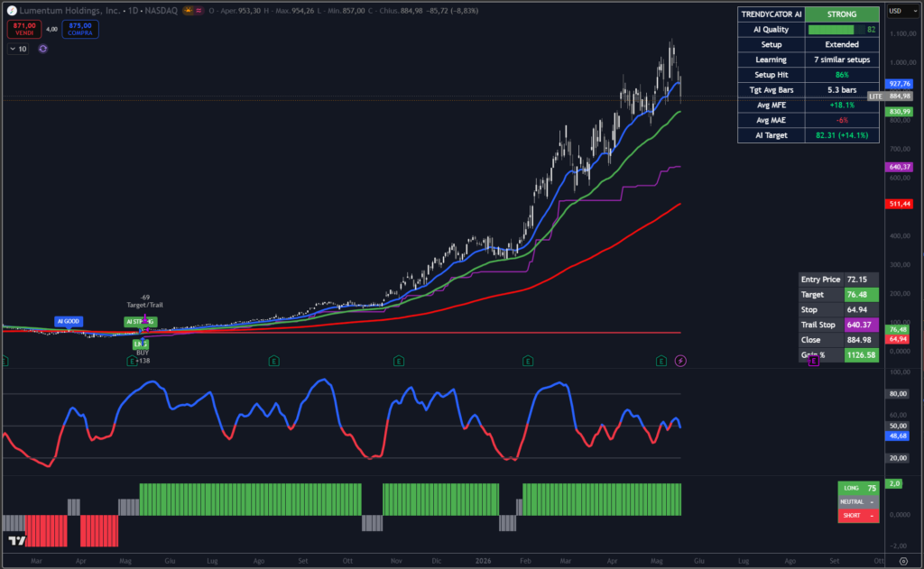Click the AI Target 82.31 (+14.1%) value
Image resolution: width=924 pixels, height=569 pixels.
point(842,135)
